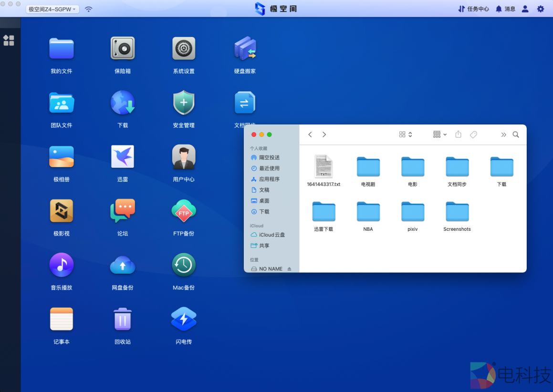
Task: Open the 闪电传 fast transfer app
Action: [x=184, y=319]
